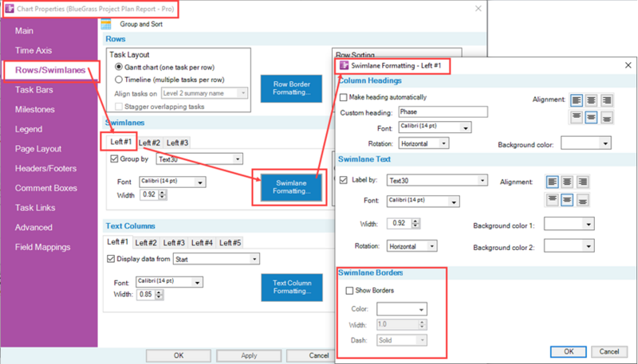Open Label by Text30 dropdown

pyautogui.click(x=437, y=180)
